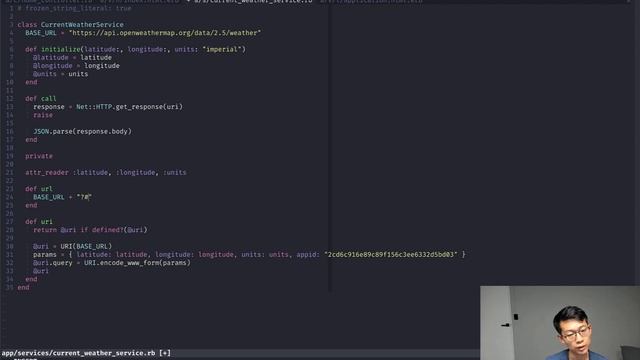
Task: Click the 'attr_reader :latitude, :longitude, :units' line
Action: (x=106, y=172)
